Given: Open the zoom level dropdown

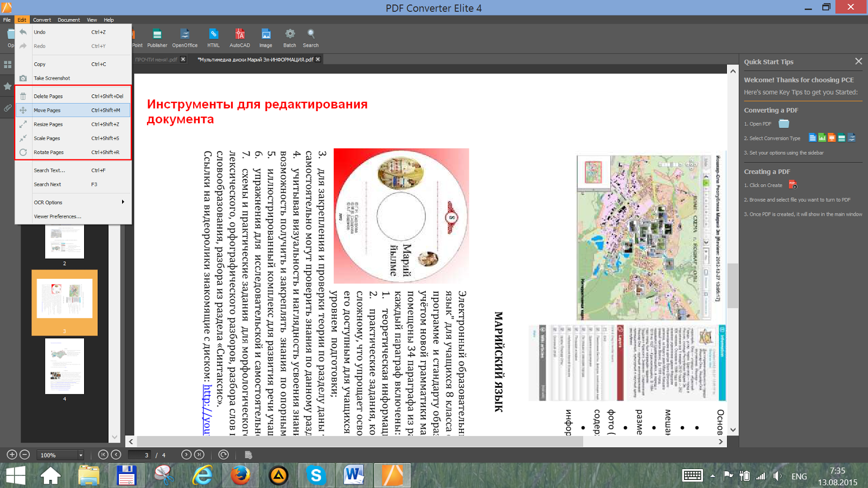Looking at the screenshot, I should coord(81,455).
